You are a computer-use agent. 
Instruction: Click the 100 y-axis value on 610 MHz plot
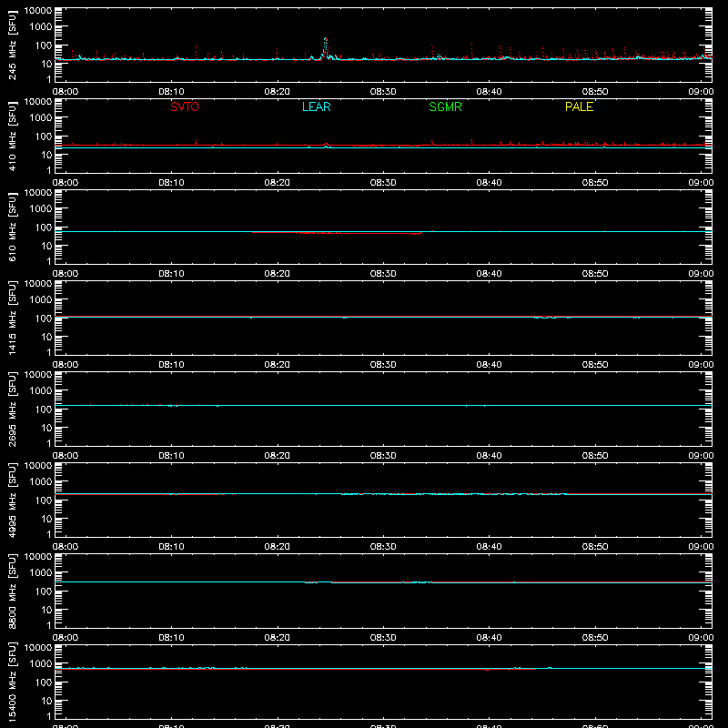pos(44,227)
